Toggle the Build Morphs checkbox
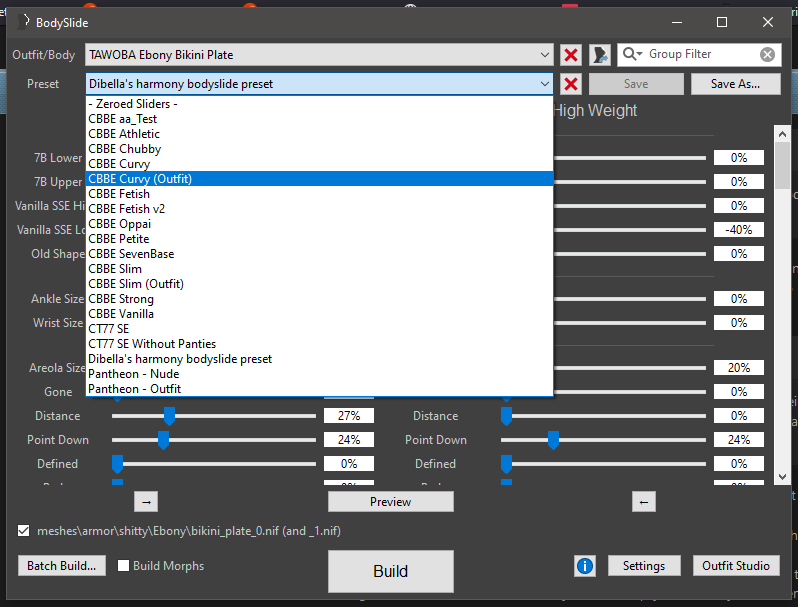 (124, 566)
